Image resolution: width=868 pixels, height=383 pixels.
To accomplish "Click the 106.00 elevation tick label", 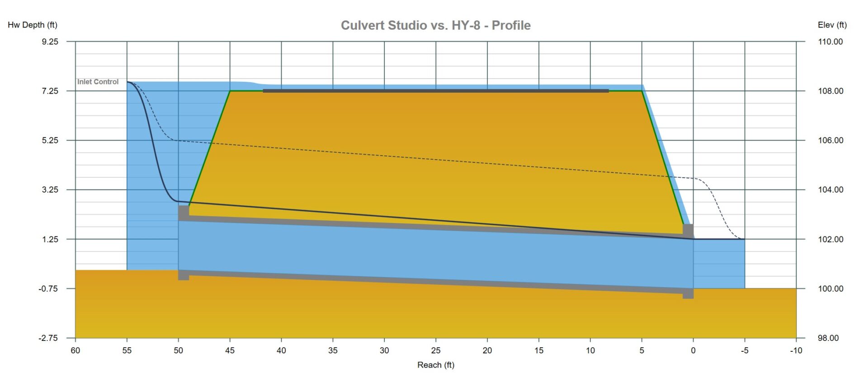I will (830, 140).
